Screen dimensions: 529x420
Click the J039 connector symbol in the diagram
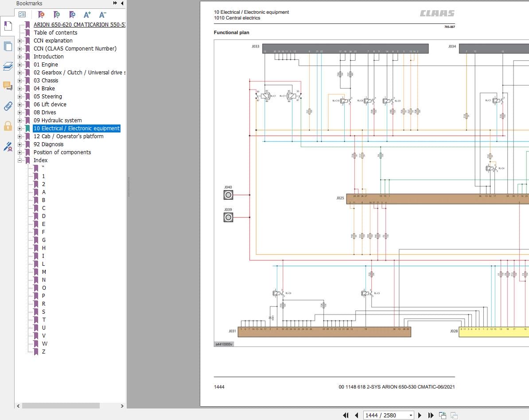228,217
